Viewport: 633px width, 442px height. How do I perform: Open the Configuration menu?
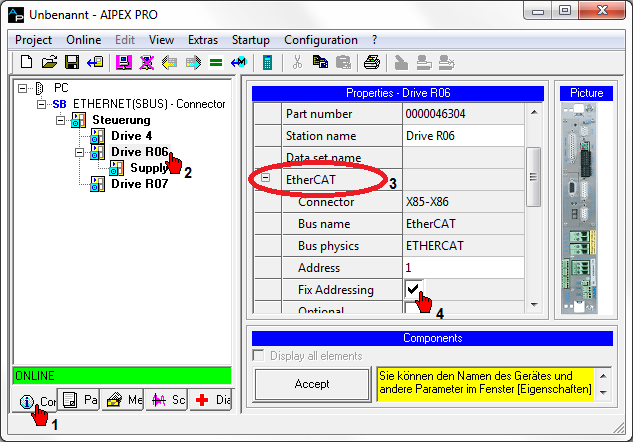click(321, 40)
